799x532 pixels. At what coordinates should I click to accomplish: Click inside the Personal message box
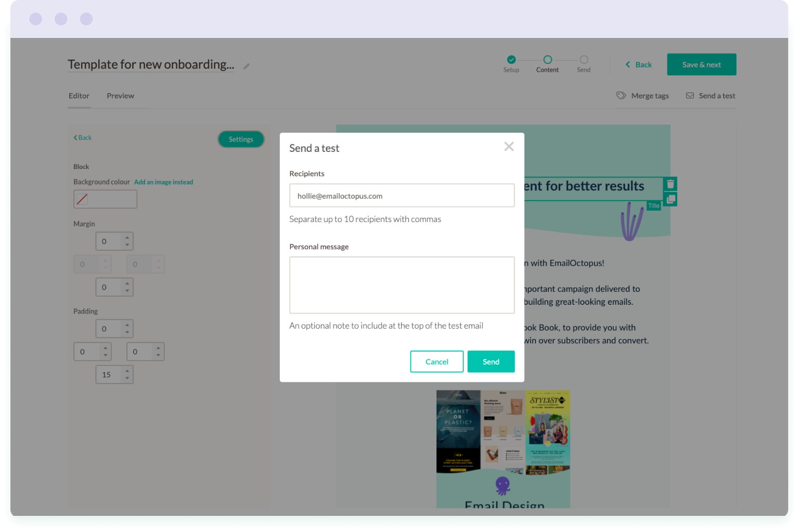tap(402, 285)
